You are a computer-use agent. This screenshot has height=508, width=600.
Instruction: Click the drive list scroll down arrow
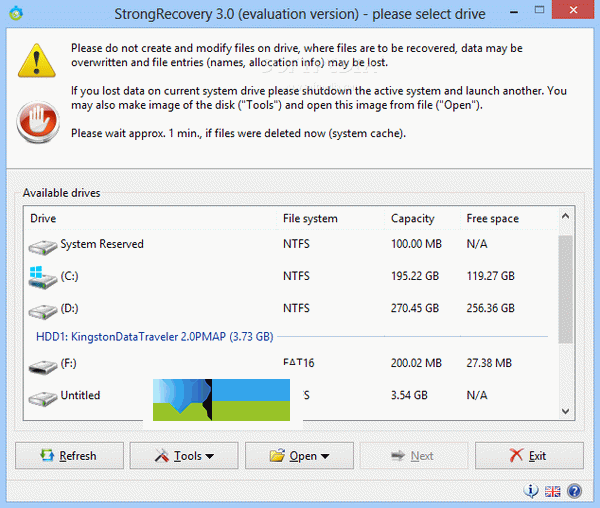point(566,411)
